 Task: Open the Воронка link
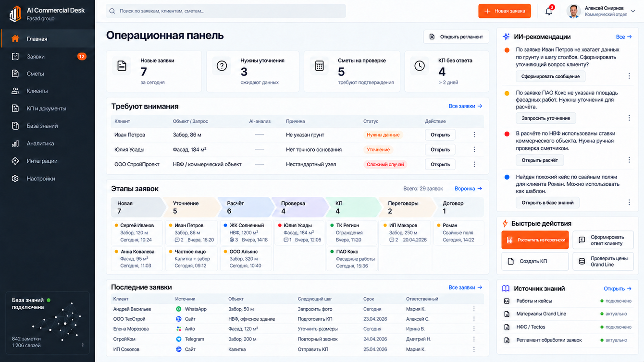tap(468, 189)
